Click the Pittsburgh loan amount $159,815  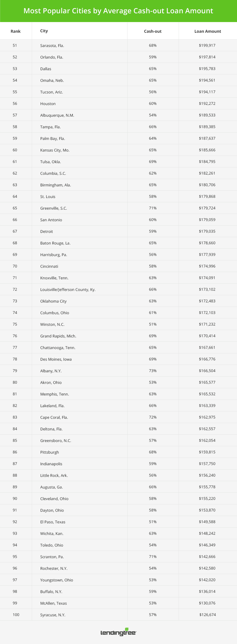tap(207, 452)
